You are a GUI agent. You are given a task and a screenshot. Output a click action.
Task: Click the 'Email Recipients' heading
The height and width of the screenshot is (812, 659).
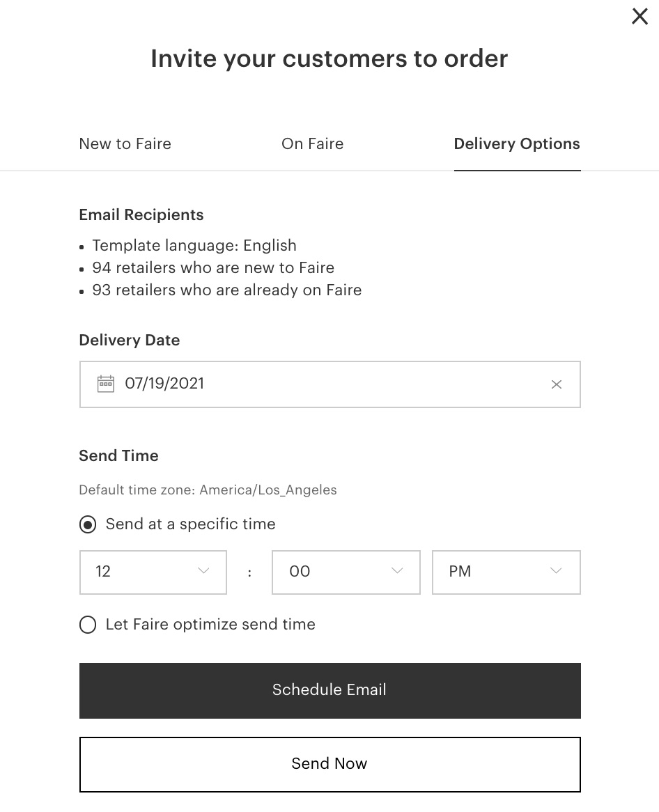click(x=141, y=214)
